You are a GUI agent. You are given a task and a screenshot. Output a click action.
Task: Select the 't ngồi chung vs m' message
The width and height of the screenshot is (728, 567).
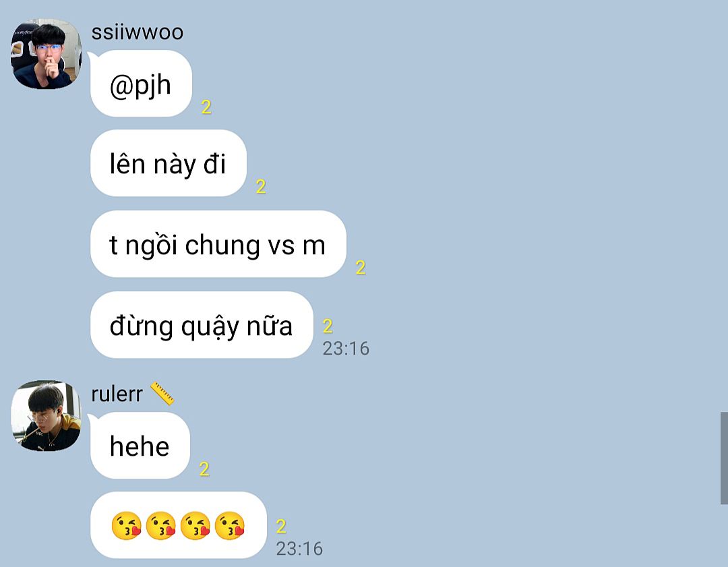coord(218,244)
